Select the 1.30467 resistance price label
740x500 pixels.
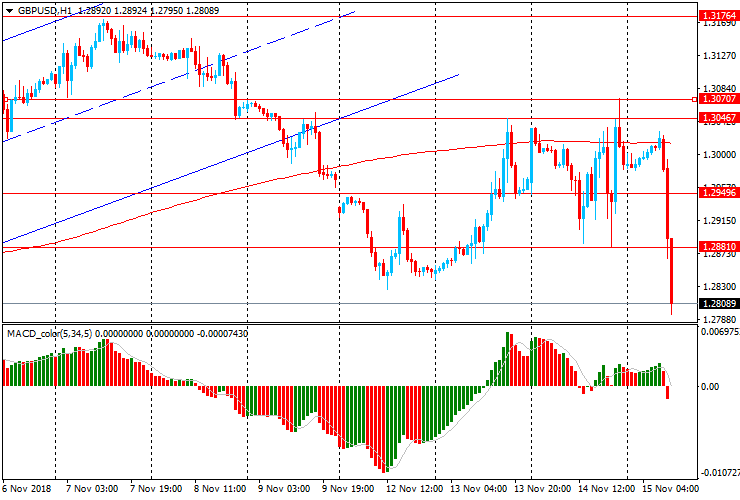(x=719, y=118)
